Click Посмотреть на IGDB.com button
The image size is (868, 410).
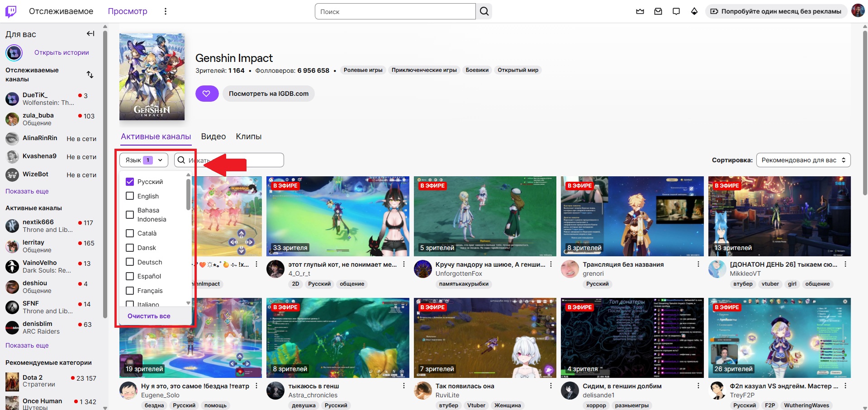269,94
